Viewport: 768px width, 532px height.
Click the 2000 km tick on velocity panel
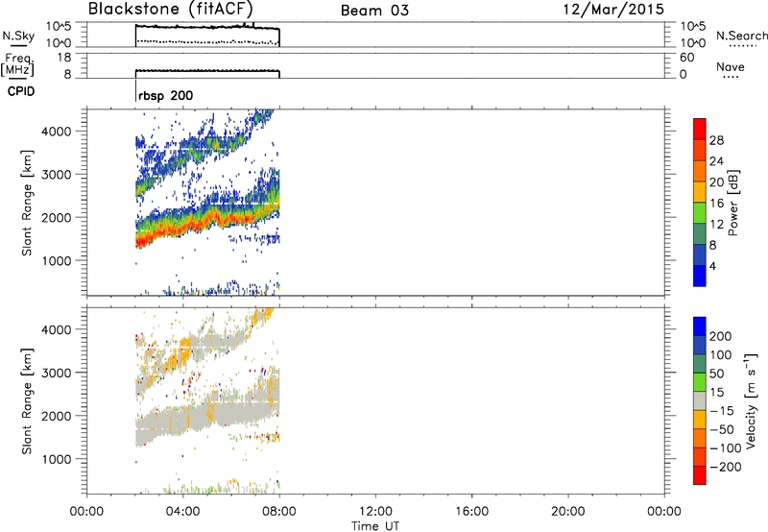coord(56,416)
